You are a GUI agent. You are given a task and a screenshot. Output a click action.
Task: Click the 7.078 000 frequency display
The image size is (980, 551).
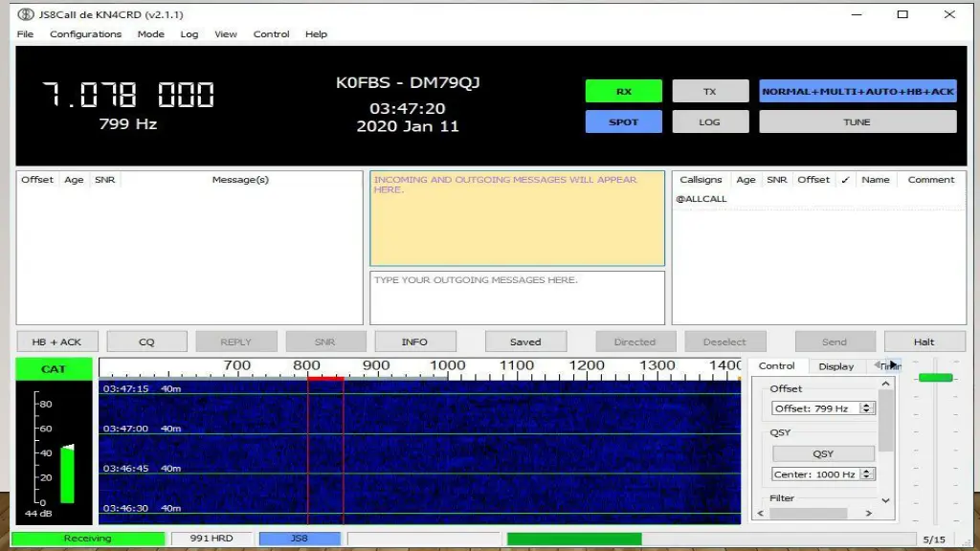pos(128,95)
